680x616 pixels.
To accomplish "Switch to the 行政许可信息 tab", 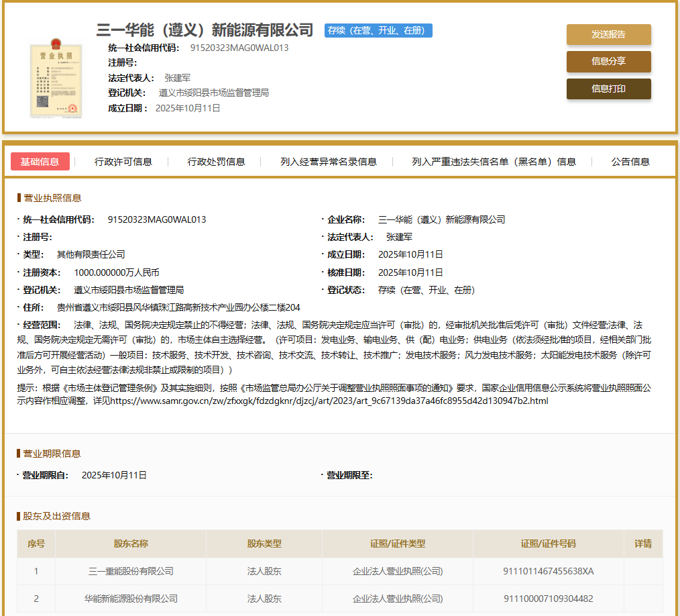I will (123, 162).
